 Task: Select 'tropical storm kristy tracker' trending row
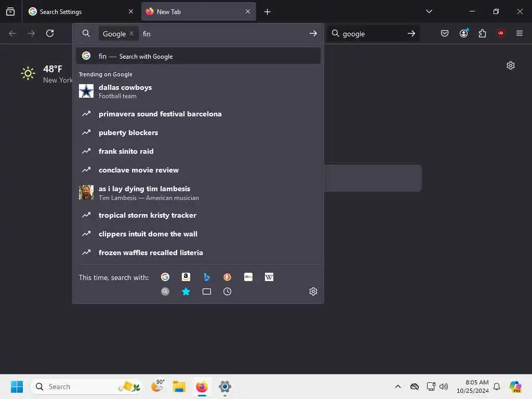pyautogui.click(x=198, y=215)
